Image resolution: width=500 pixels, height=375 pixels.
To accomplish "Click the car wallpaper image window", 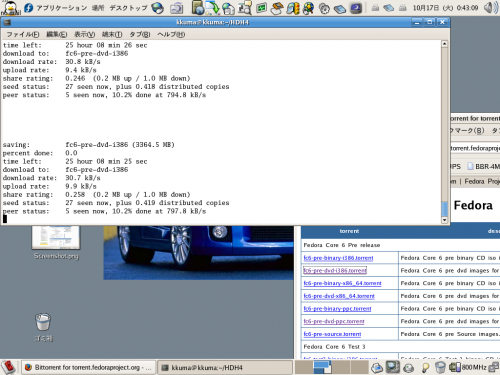I will pyautogui.click(x=199, y=252).
